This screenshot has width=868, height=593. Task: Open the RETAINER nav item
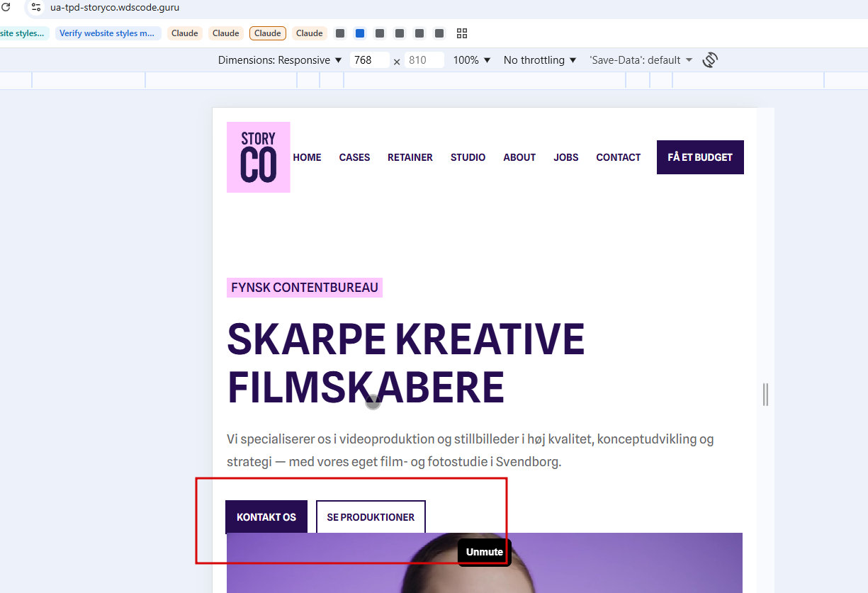coord(410,157)
